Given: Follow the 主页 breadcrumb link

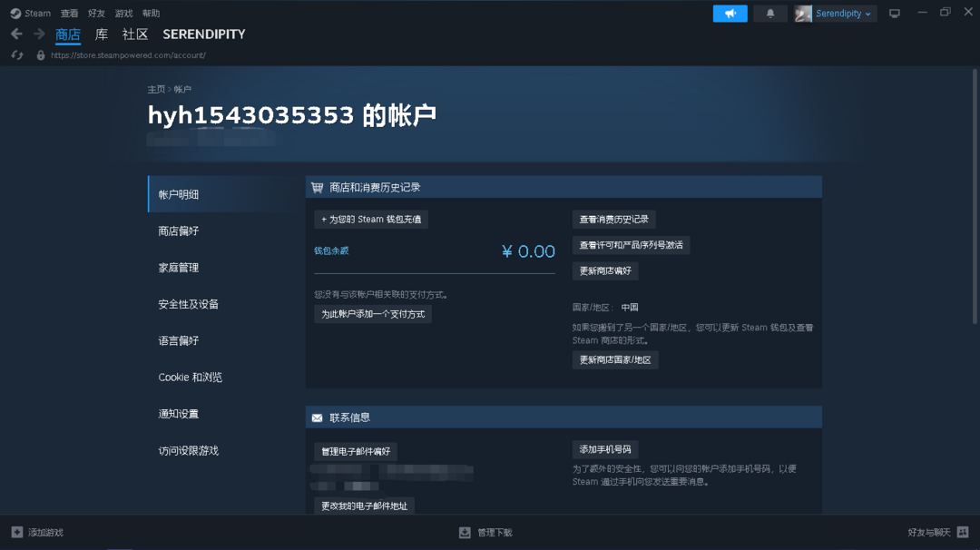Looking at the screenshot, I should pos(156,89).
